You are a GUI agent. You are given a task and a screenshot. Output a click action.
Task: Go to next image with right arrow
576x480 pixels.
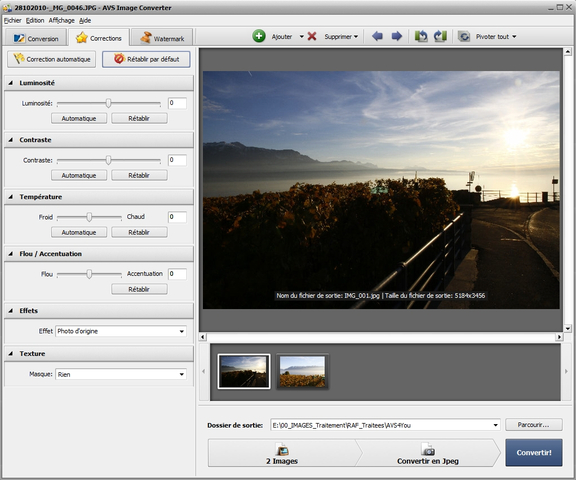[397, 36]
